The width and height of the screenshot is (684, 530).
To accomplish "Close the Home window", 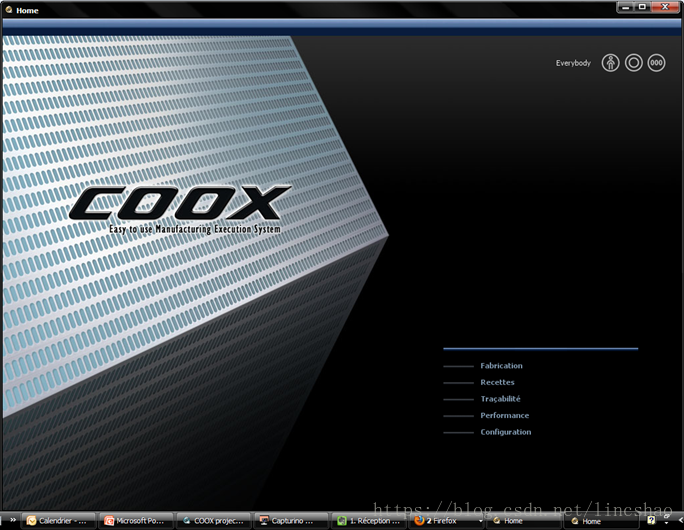I will pyautogui.click(x=665, y=7).
